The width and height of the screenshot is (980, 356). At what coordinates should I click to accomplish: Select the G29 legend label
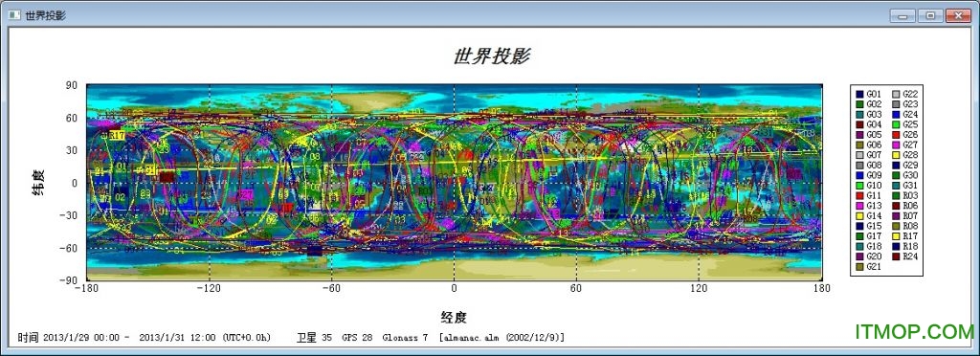(x=911, y=165)
